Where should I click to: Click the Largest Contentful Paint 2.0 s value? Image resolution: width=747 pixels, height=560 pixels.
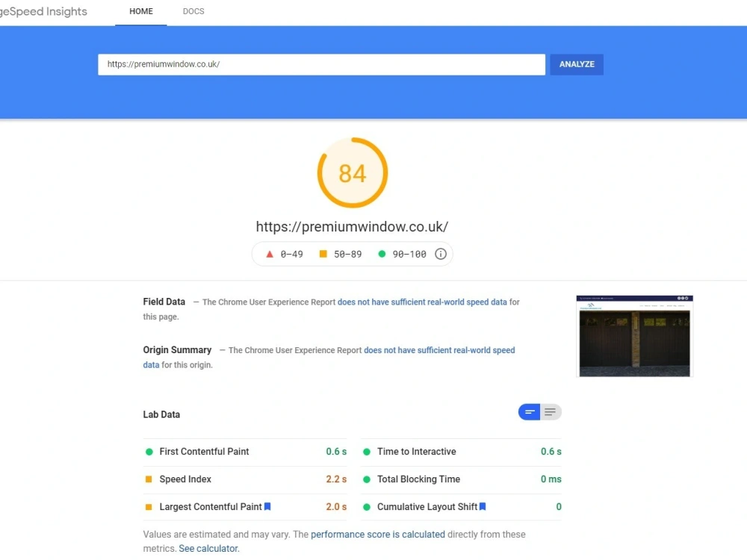(x=336, y=507)
